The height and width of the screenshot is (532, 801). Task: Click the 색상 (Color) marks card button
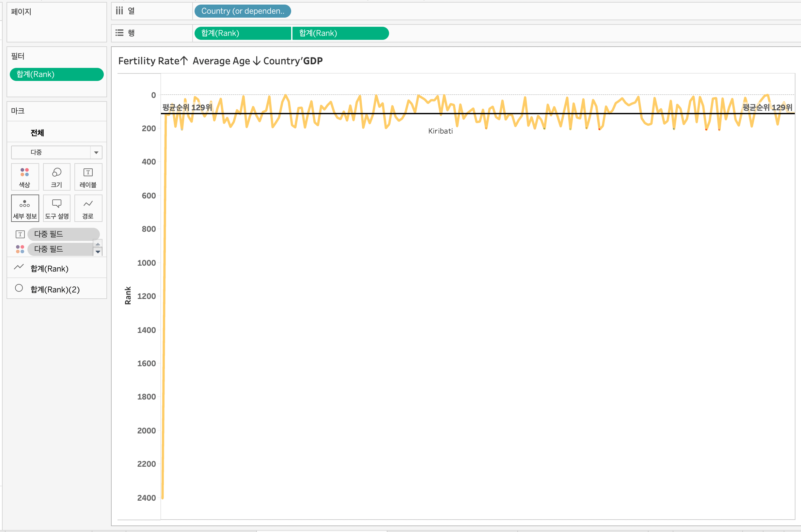click(25, 177)
